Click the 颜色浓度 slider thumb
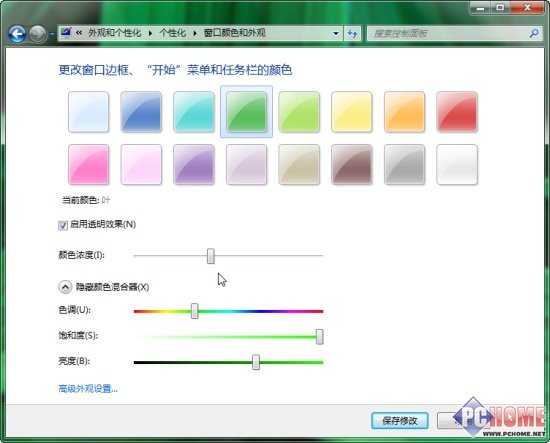The height and width of the screenshot is (443, 550). (210, 256)
